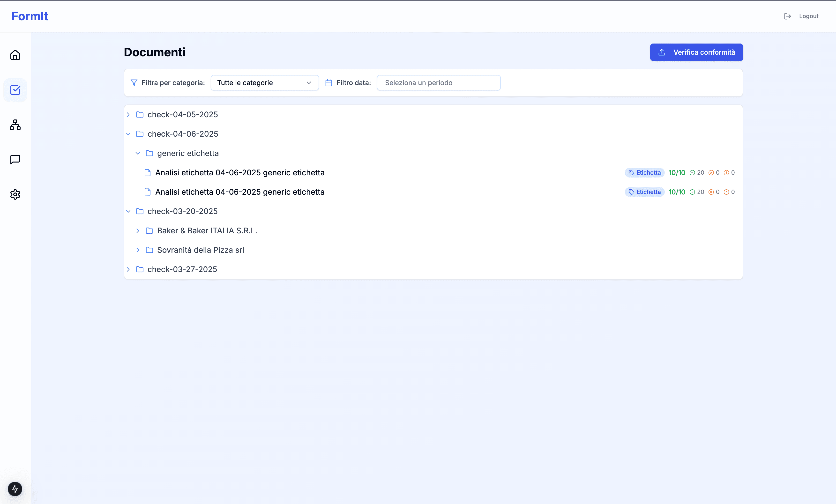Click orange warning icon in first document row
The image size is (836, 504).
tap(726, 173)
